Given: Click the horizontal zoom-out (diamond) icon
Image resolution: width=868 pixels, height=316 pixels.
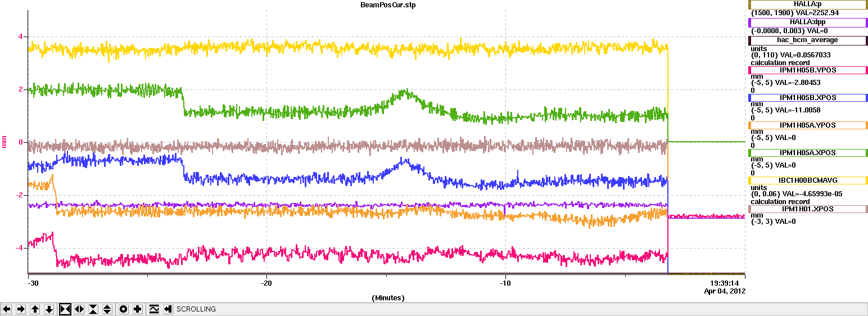Looking at the screenshot, I should (79, 309).
